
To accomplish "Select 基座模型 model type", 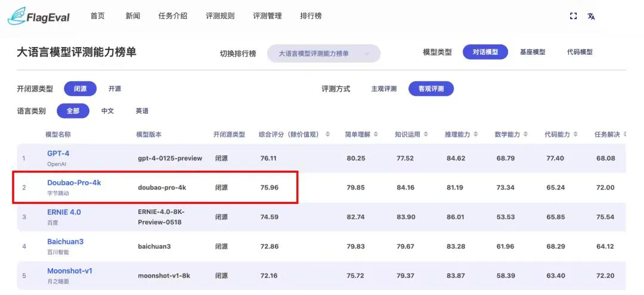I will (x=532, y=52).
